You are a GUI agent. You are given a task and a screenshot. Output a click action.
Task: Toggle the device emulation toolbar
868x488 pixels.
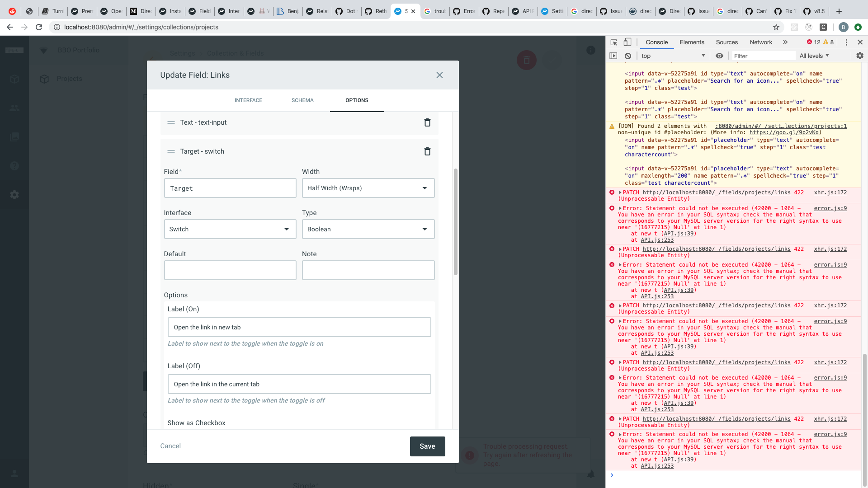[627, 42]
